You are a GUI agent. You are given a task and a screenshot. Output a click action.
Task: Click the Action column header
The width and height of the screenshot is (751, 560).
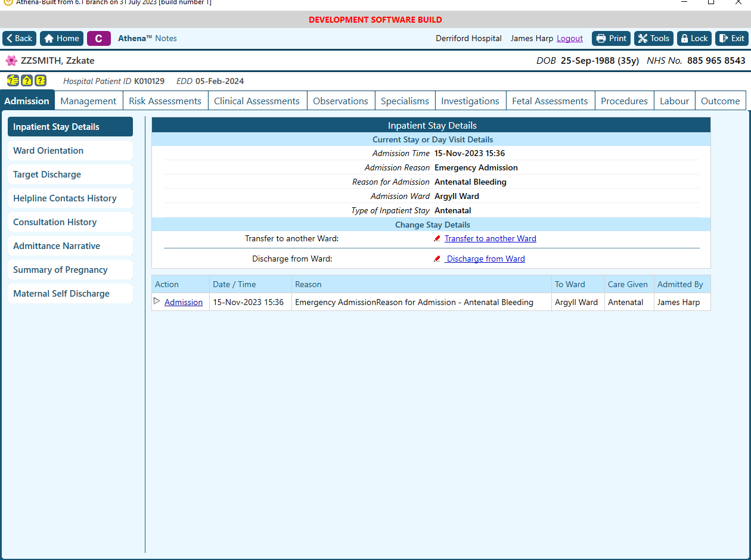coord(181,284)
